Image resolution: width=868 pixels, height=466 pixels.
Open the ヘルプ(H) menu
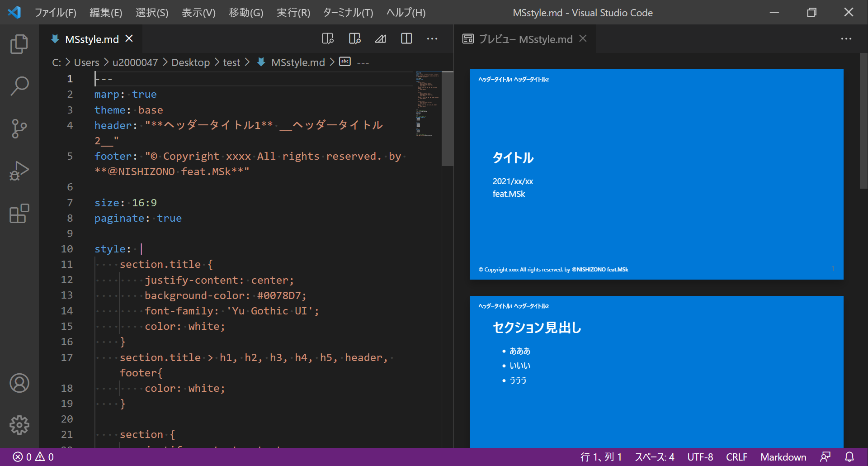(406, 13)
